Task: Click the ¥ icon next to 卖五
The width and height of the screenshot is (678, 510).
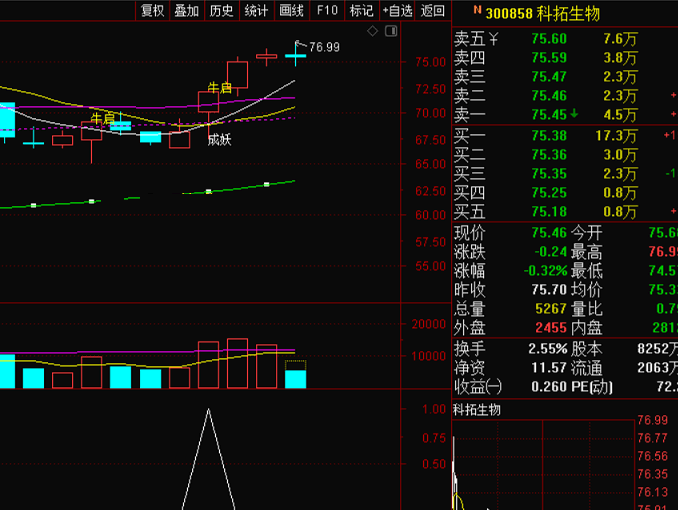Action: point(493,39)
